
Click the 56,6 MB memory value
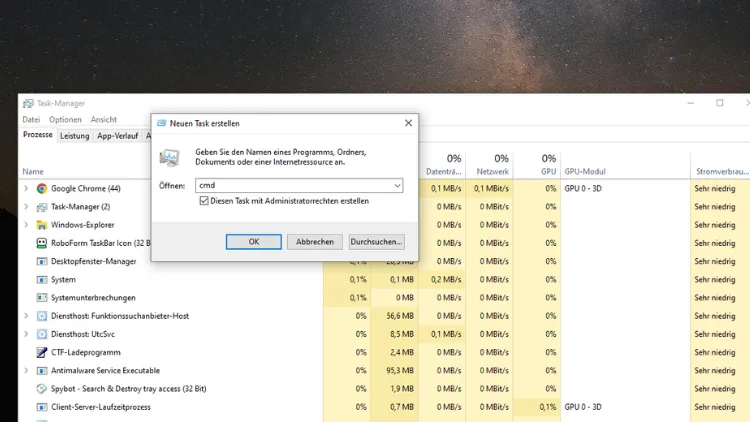click(402, 316)
